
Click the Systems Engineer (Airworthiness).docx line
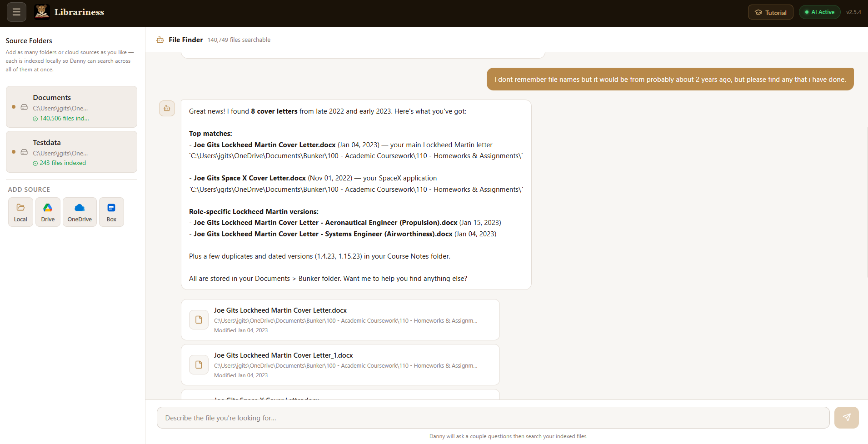tap(343, 234)
